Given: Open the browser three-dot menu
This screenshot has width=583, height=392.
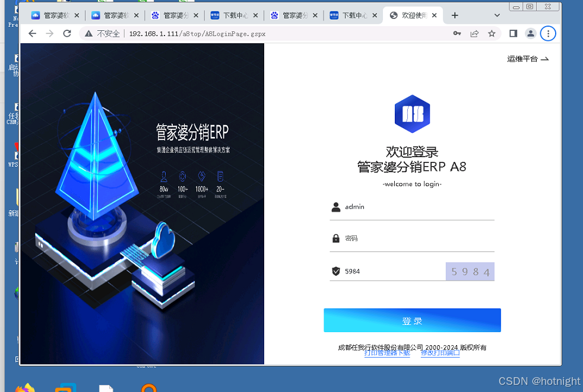Looking at the screenshot, I should (x=548, y=34).
